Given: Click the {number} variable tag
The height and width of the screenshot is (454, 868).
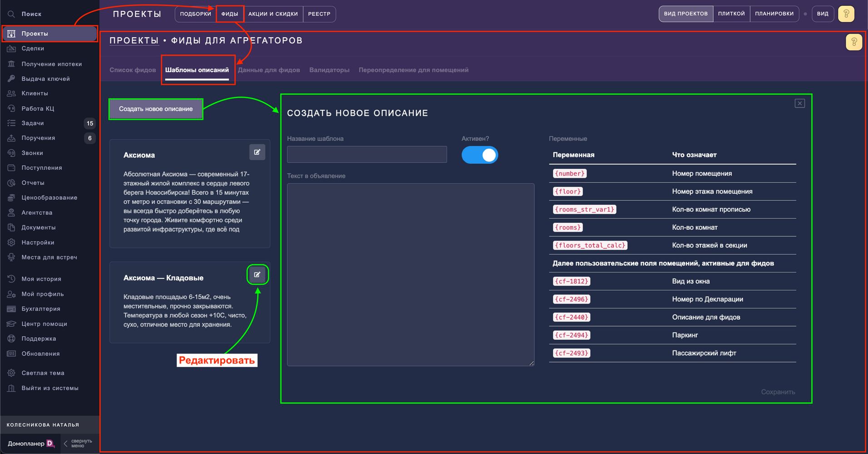Looking at the screenshot, I should point(570,173).
